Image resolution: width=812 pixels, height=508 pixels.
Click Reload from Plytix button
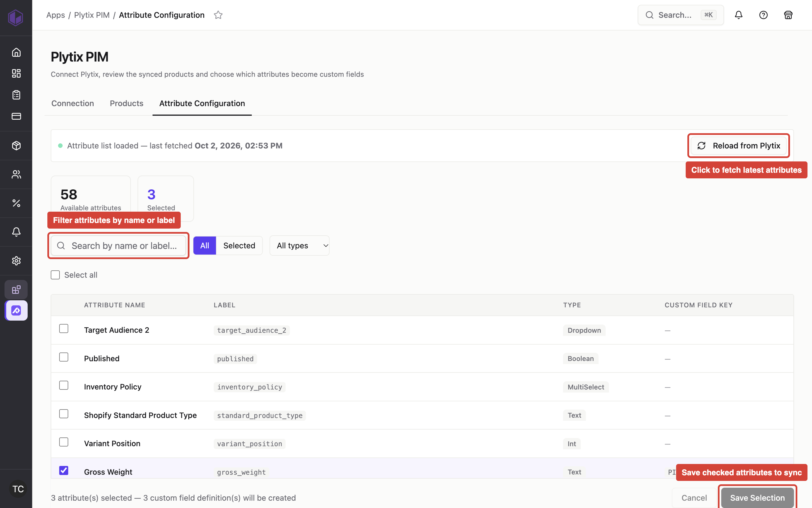pos(738,145)
